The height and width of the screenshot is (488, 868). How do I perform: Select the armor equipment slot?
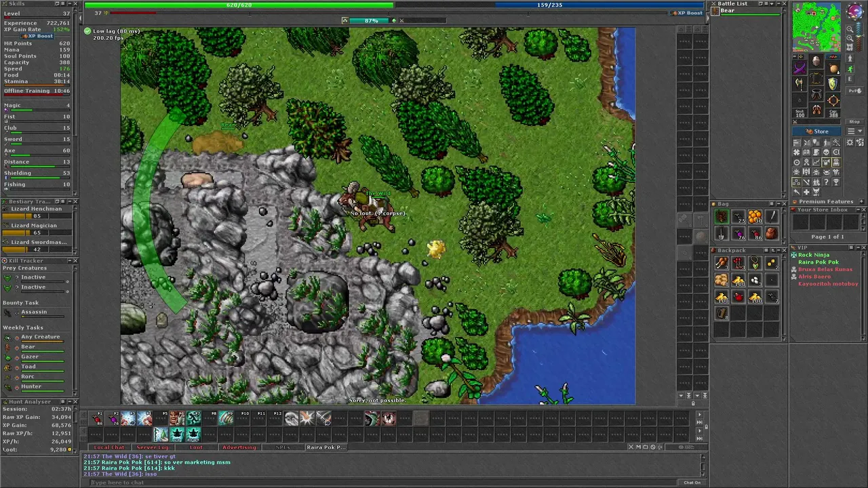click(816, 78)
